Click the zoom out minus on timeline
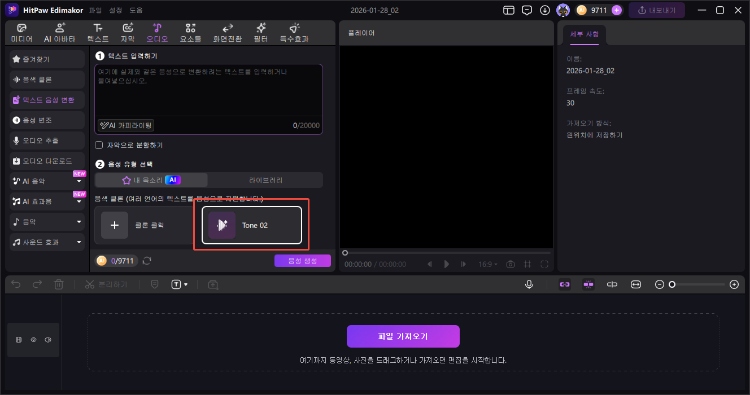 tap(659, 285)
